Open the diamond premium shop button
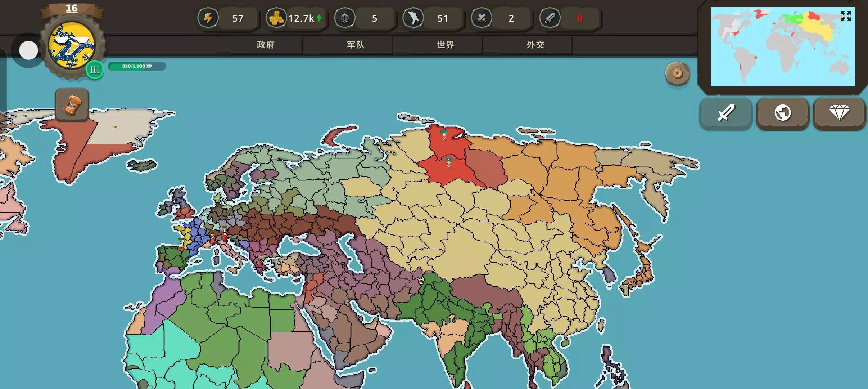The height and width of the screenshot is (389, 868). point(839,113)
